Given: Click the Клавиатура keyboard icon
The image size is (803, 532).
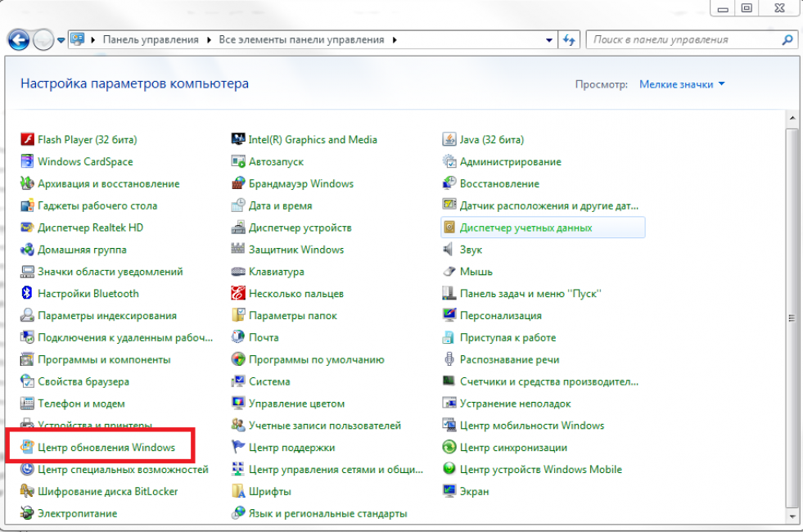Looking at the screenshot, I should 238,272.
